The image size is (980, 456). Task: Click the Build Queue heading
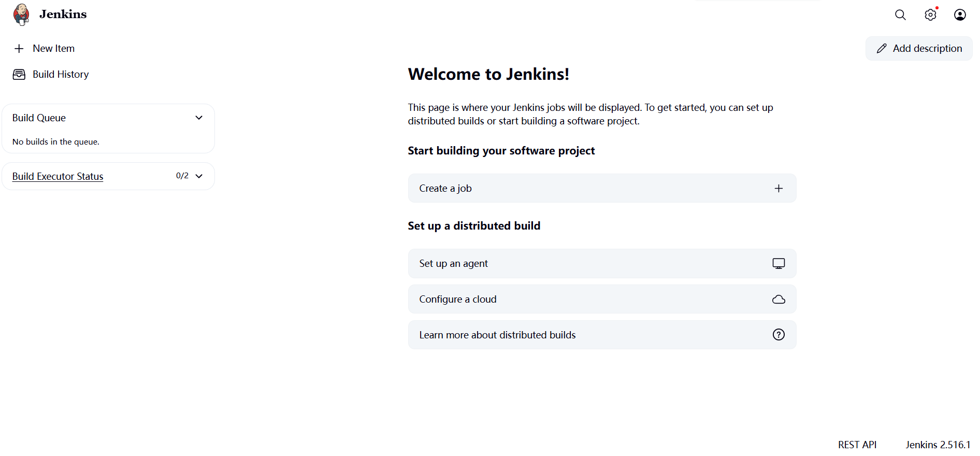pyautogui.click(x=39, y=118)
